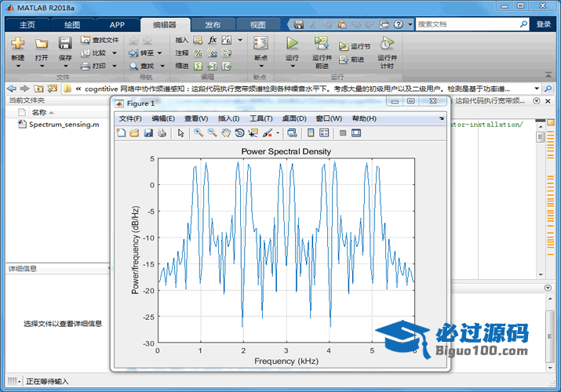
Task: Click the uncomment icon
Action: coord(213,53)
